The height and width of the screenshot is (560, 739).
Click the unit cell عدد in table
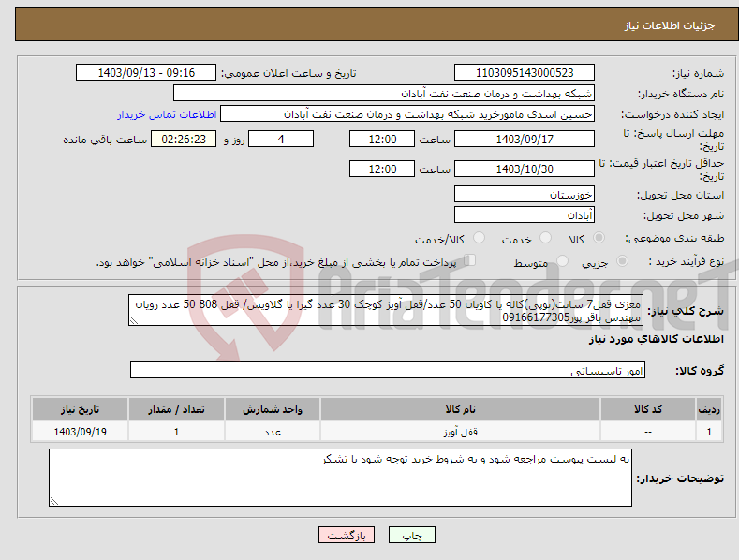tap(273, 432)
